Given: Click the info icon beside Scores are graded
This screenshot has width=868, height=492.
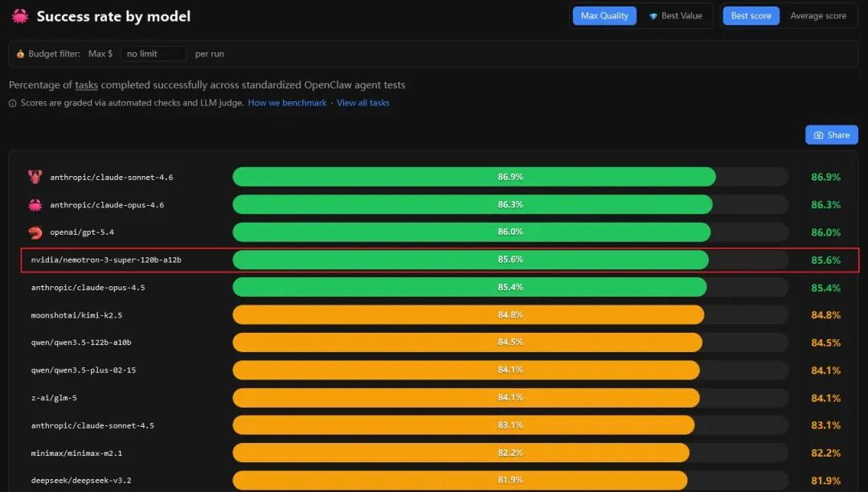Looking at the screenshot, I should 12,103.
